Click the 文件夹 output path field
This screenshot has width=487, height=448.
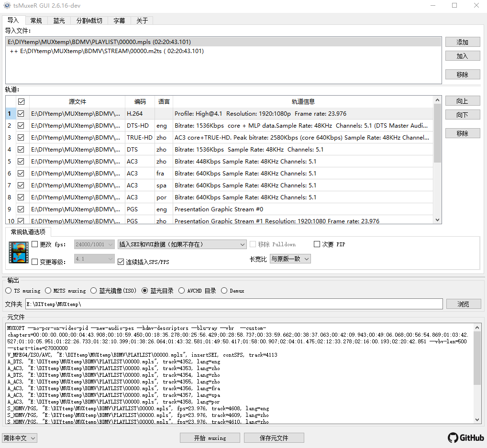234,304
